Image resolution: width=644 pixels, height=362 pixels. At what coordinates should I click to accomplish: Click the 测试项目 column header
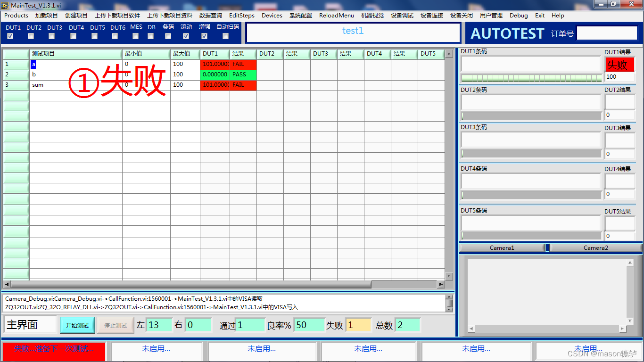click(x=76, y=54)
